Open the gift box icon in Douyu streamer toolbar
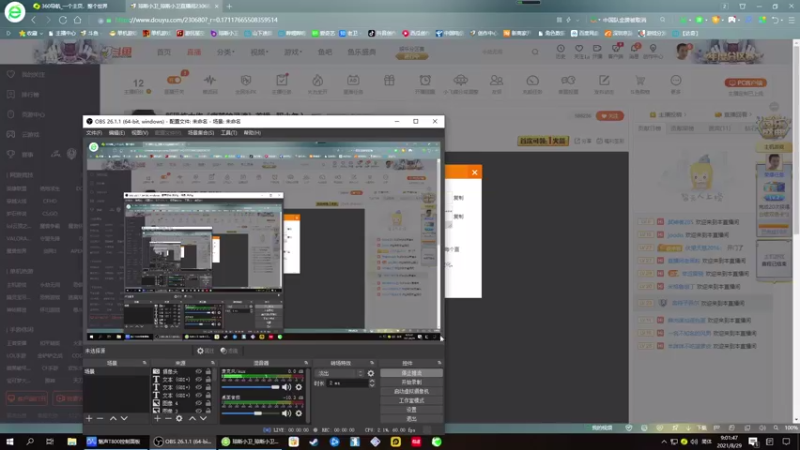 point(389,80)
